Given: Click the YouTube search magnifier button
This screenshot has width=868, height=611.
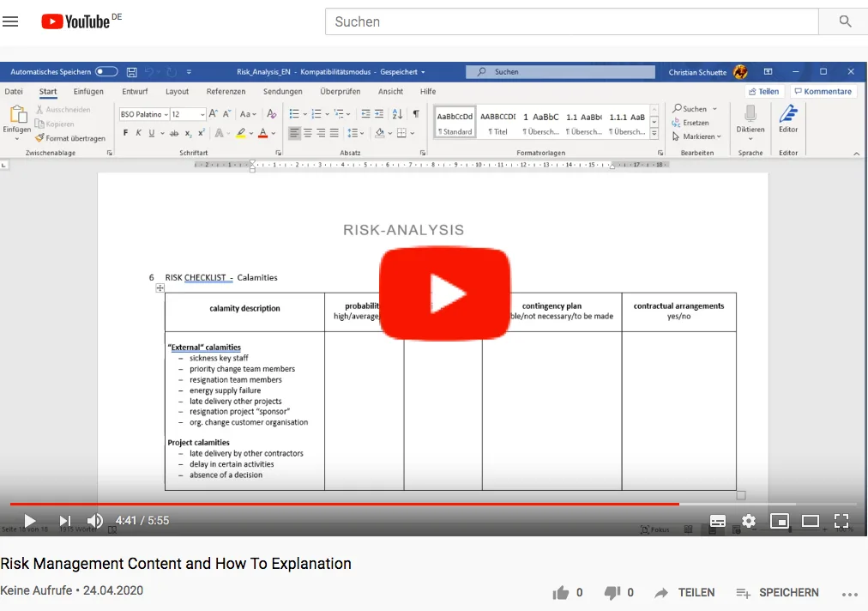Looking at the screenshot, I should [x=844, y=21].
